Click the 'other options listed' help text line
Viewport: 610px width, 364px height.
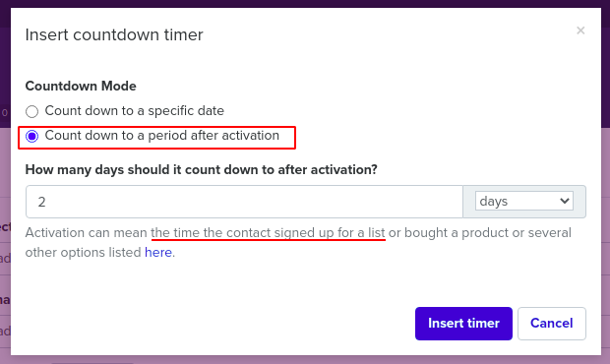84,253
